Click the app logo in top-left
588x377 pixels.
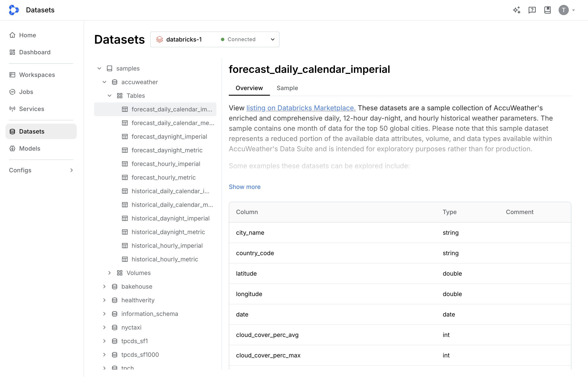pyautogui.click(x=14, y=10)
